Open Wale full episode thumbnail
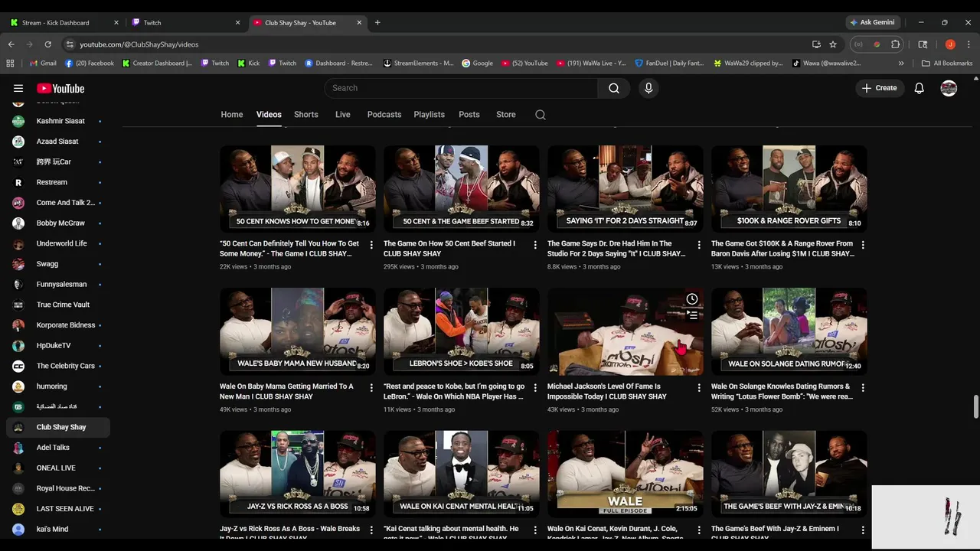The width and height of the screenshot is (980, 551). click(x=626, y=474)
